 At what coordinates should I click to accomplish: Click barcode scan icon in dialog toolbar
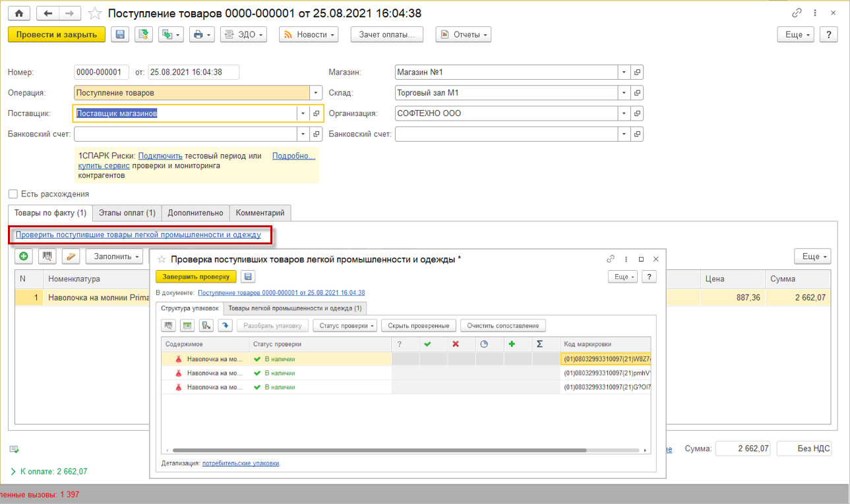pyautogui.click(x=169, y=325)
